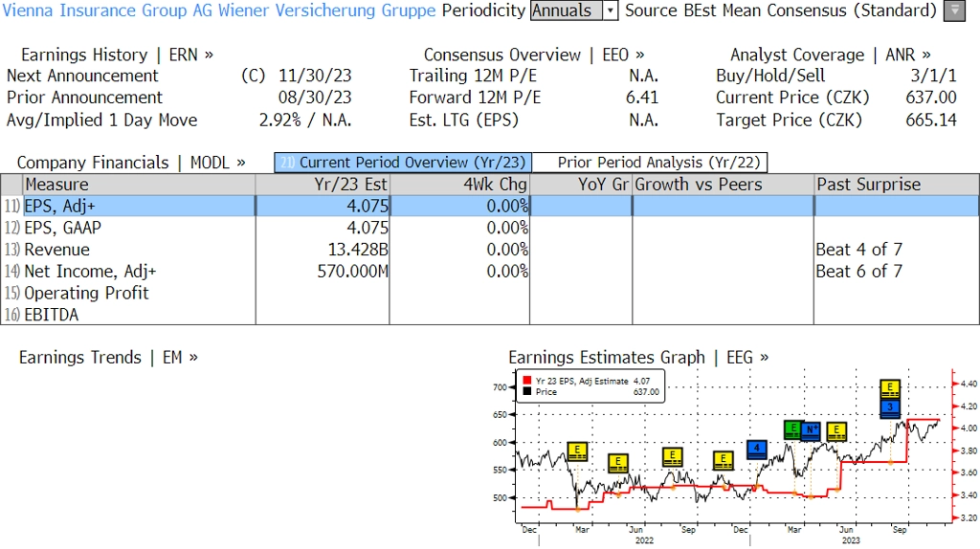980x549 pixels.
Task: Click the yellow E marker beside the N+ marker
Action: [836, 431]
